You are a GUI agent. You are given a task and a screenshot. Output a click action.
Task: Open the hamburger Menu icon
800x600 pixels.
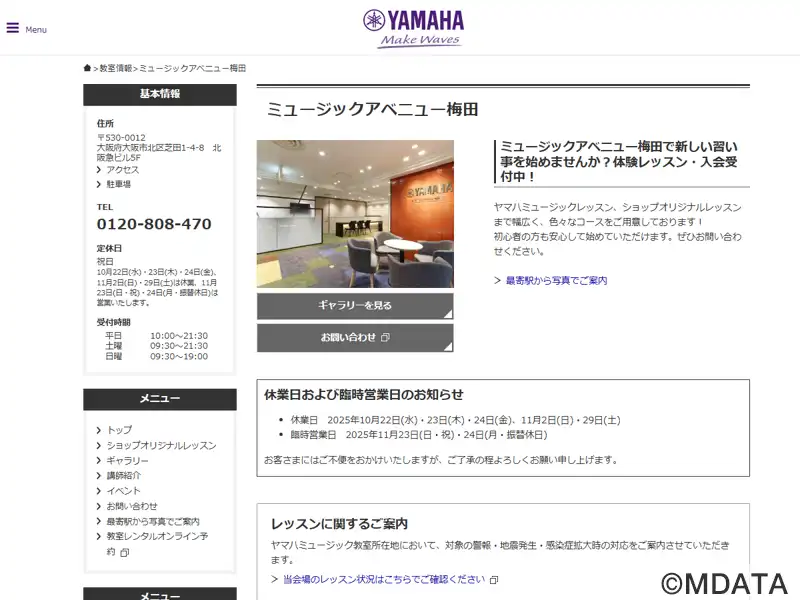[x=13, y=28]
